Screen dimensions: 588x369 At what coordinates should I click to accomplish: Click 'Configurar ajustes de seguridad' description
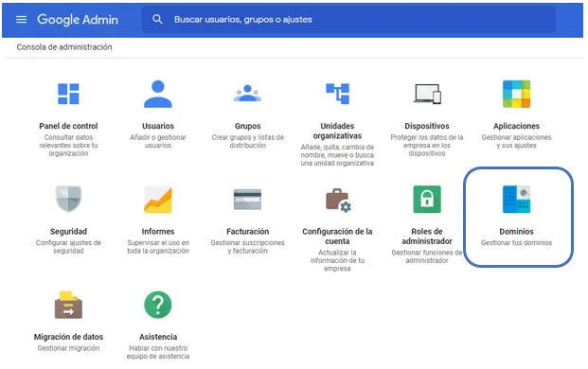coord(68,247)
